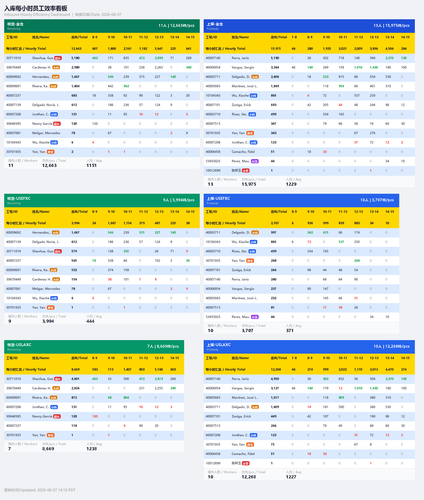424x500 pixels.
Task: Click Yan, Yan in the USLAXC Putaway panel
Action: coord(238,444)
